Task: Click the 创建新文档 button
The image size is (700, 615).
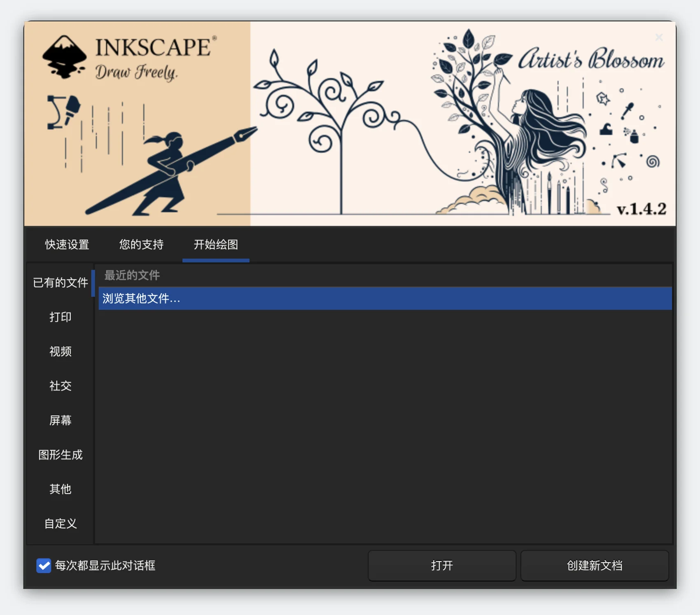Action: (595, 566)
